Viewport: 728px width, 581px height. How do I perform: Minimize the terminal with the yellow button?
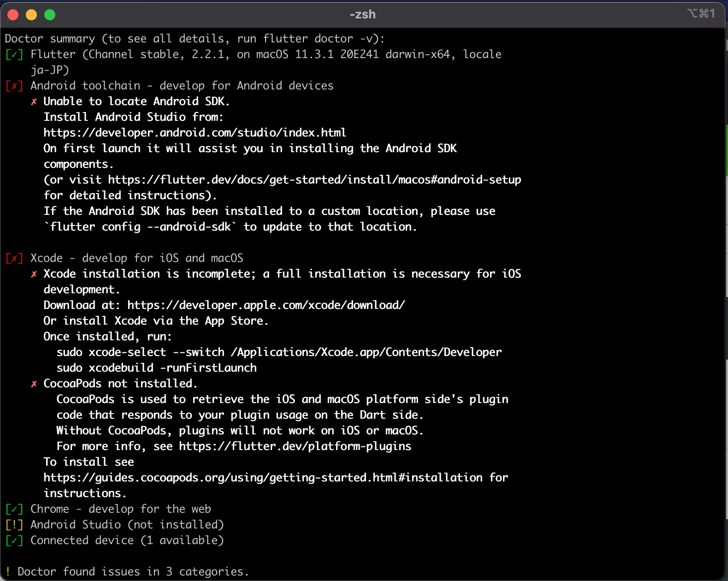tap(31, 15)
